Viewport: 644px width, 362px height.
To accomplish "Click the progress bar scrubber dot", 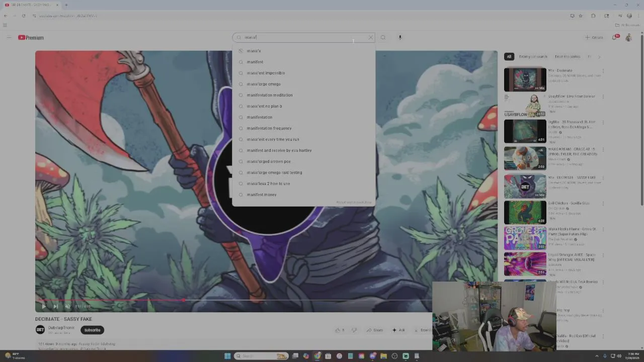I will (184, 300).
